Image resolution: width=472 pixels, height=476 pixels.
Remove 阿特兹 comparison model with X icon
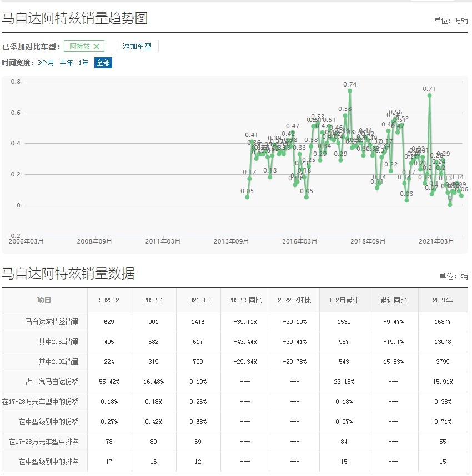[97, 47]
